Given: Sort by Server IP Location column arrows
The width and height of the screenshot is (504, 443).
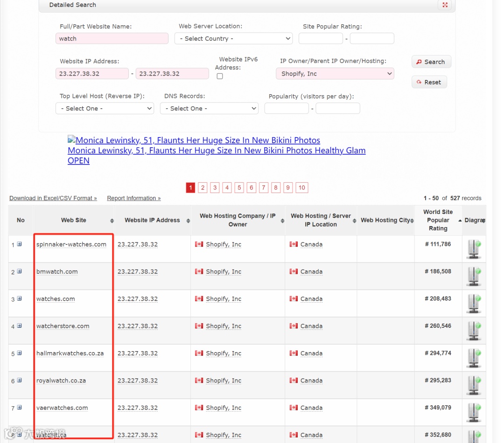Looking at the screenshot, I should 354,221.
